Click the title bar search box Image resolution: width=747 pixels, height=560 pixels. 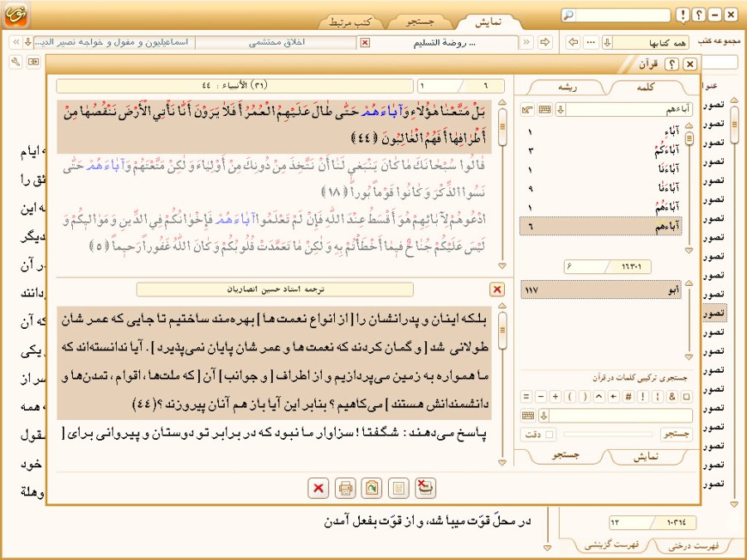click(623, 15)
